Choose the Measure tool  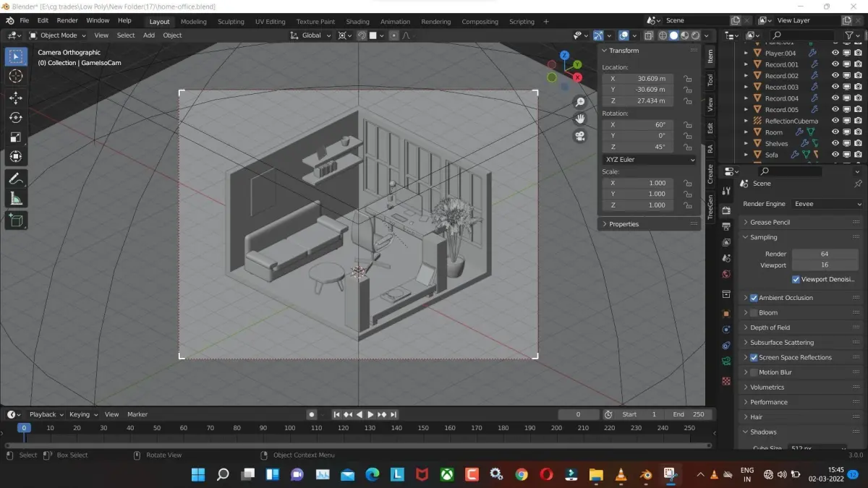point(16,198)
